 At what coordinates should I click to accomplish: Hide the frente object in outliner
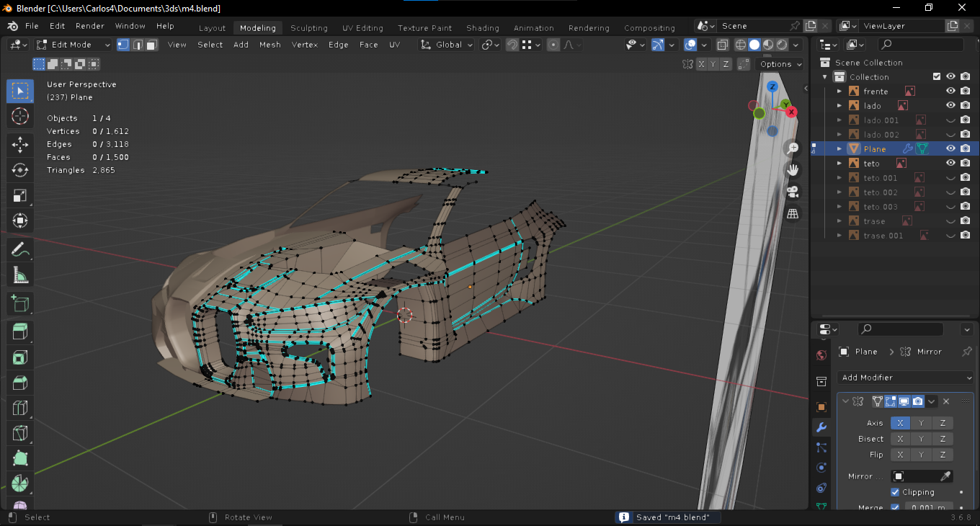tap(950, 92)
